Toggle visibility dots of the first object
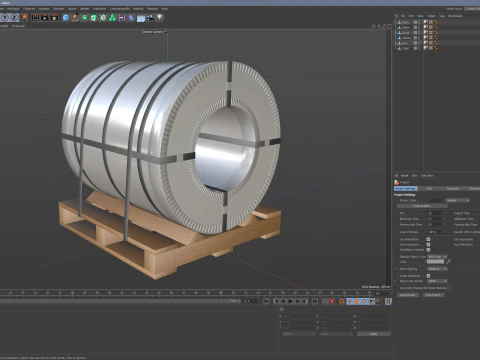This screenshot has width=480, height=360. (419, 22)
